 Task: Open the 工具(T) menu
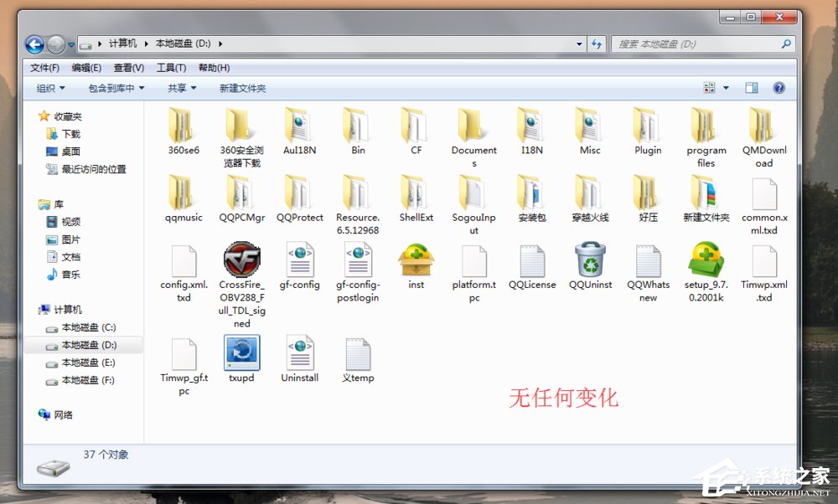coord(171,68)
